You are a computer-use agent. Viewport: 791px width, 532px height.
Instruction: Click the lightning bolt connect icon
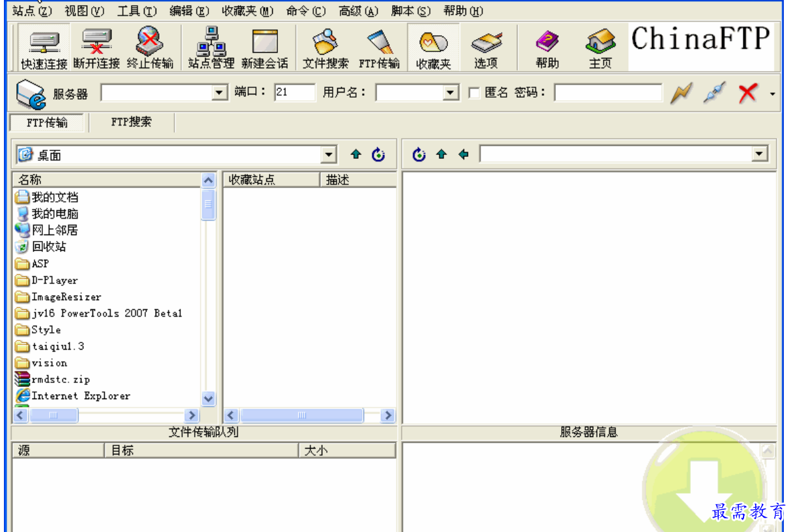(680, 93)
